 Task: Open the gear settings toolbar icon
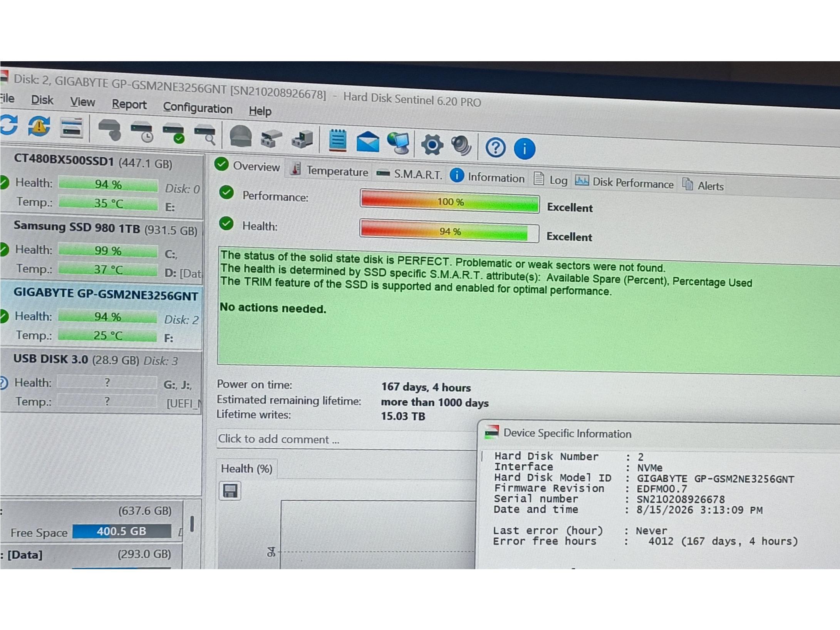click(x=432, y=145)
